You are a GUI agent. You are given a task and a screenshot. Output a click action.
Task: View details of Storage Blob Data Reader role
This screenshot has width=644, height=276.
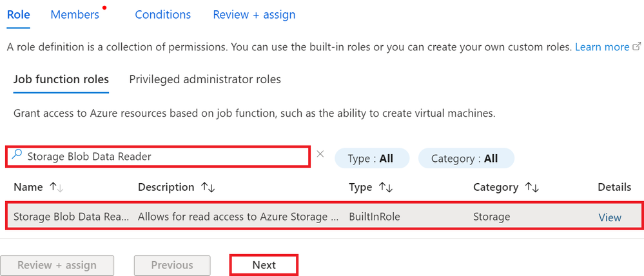tap(610, 217)
